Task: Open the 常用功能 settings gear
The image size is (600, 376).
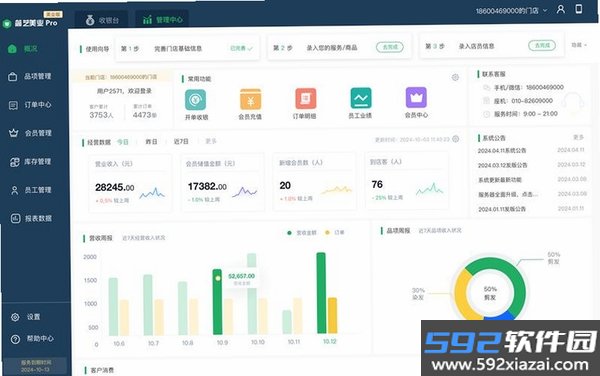Action: pos(455,78)
